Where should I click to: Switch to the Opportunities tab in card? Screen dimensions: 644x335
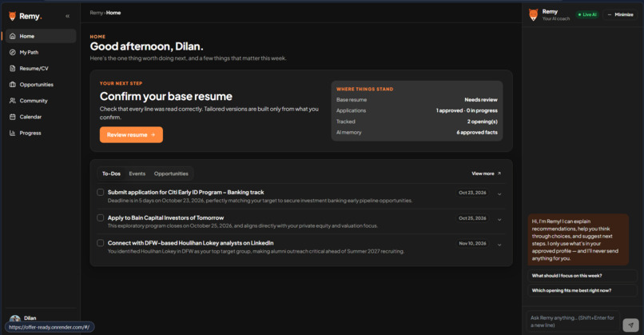[171, 173]
